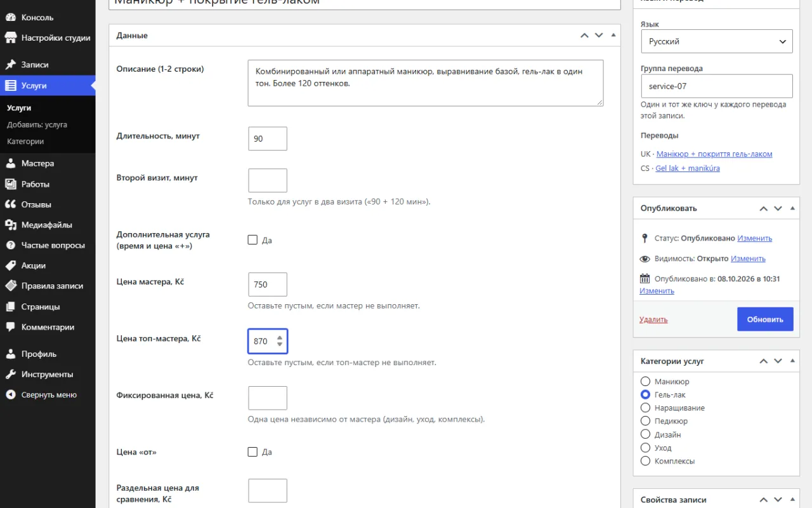The width and height of the screenshot is (812, 508).
Task: Open the Gel lak + manikúra translation link
Action: pyautogui.click(x=688, y=168)
